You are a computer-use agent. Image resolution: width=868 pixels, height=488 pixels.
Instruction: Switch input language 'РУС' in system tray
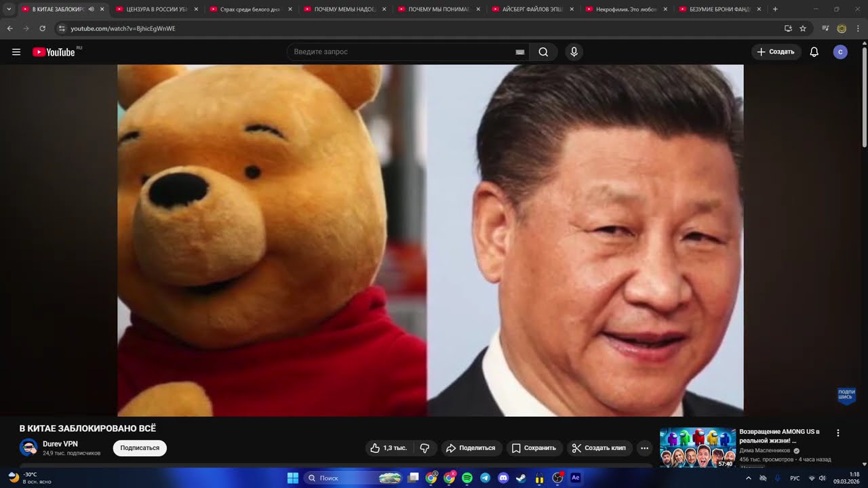795,478
